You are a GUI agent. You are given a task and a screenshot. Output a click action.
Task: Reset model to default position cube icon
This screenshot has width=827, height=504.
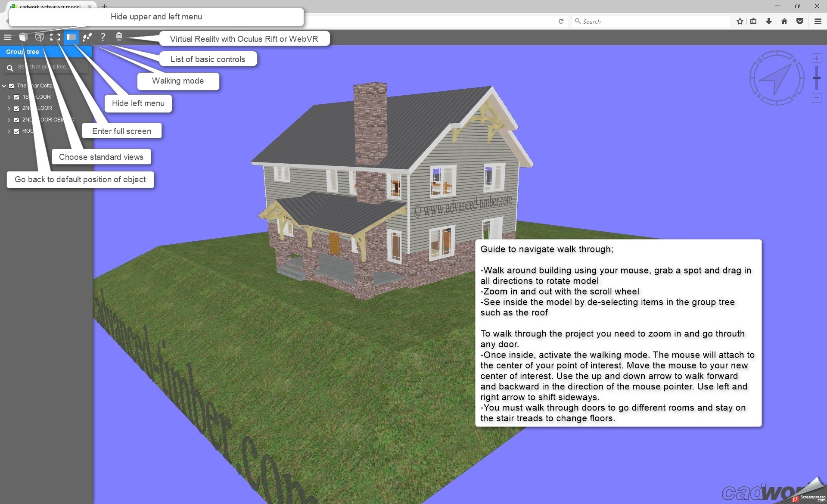pos(23,37)
